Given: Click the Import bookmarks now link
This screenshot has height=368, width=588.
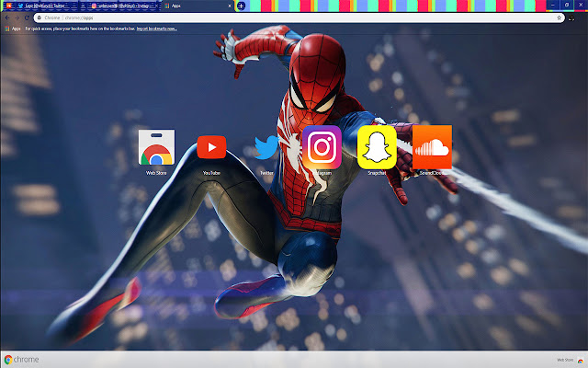Looking at the screenshot, I should tap(157, 29).
